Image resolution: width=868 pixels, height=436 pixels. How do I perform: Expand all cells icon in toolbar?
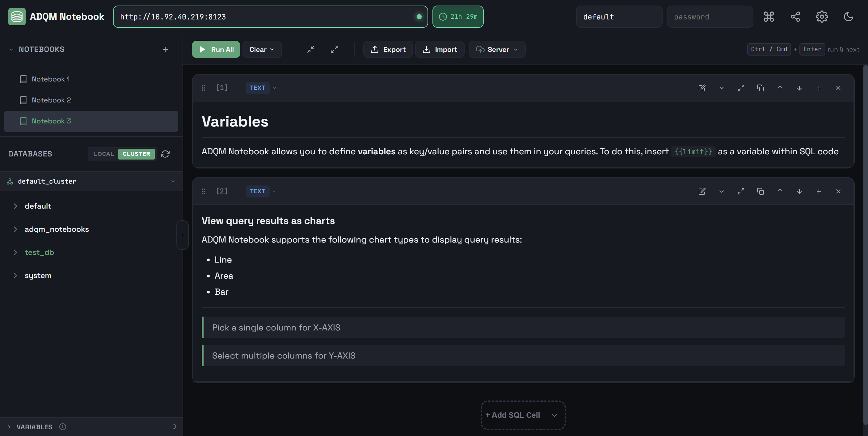tap(334, 49)
